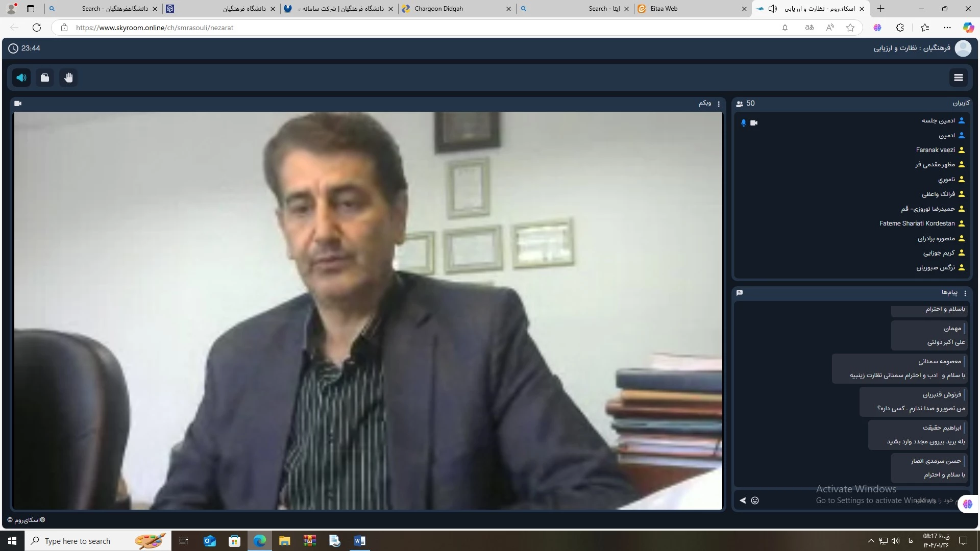This screenshot has height=551, width=980.
Task: Open the hamburger main menu
Action: 958,78
